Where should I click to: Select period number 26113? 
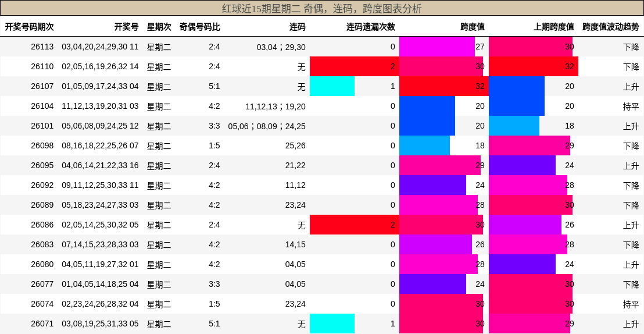pyautogui.click(x=42, y=47)
